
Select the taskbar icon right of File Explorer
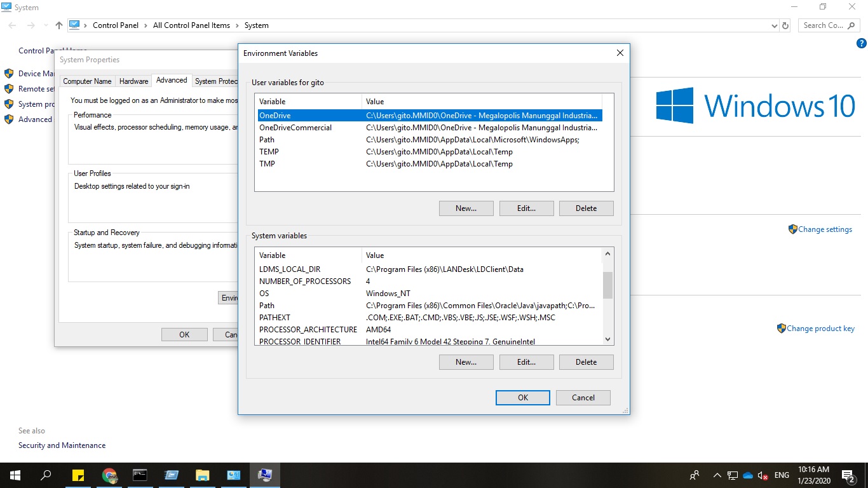pos(233,475)
